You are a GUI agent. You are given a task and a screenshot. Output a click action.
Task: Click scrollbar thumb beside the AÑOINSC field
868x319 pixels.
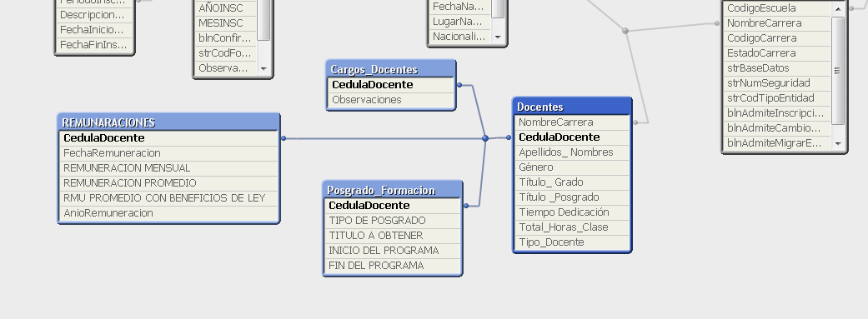pyautogui.click(x=263, y=20)
